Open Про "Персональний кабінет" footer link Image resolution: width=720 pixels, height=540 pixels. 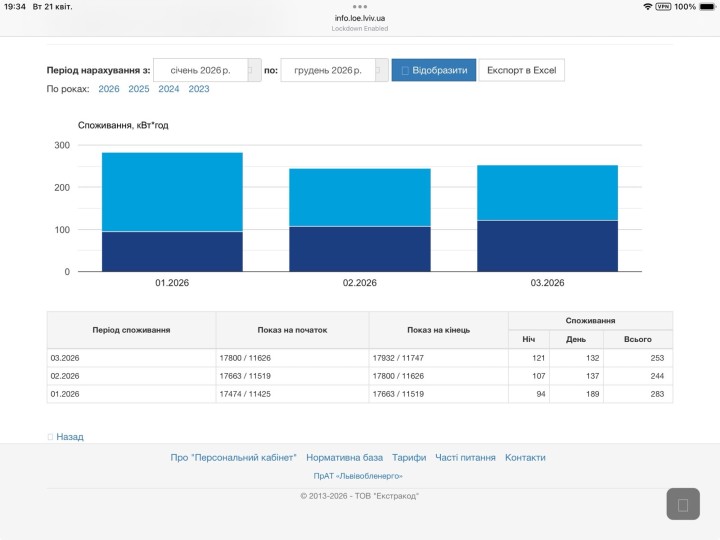[x=233, y=457]
